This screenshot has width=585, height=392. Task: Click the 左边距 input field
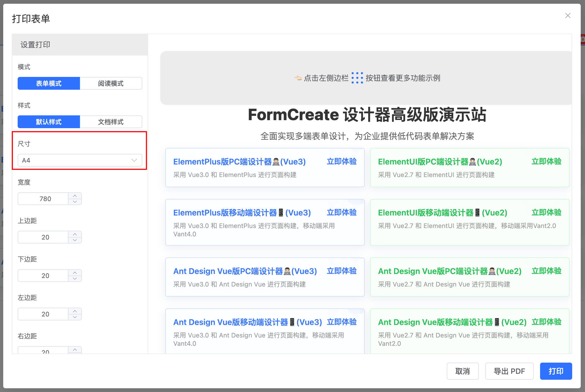pyautogui.click(x=43, y=314)
